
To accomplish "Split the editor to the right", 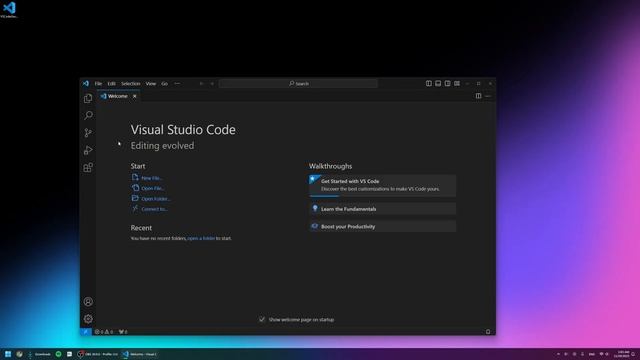I will 478,96.
